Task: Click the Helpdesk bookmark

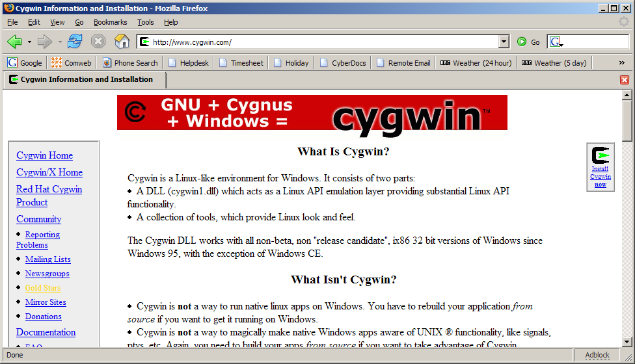Action: coord(189,63)
